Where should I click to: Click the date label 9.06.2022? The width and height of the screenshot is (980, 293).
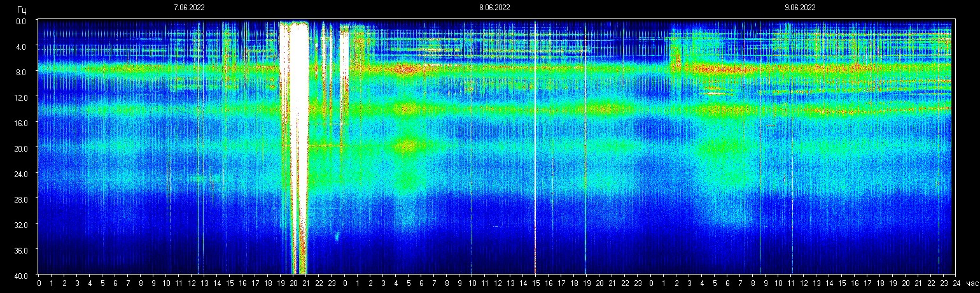coord(800,8)
